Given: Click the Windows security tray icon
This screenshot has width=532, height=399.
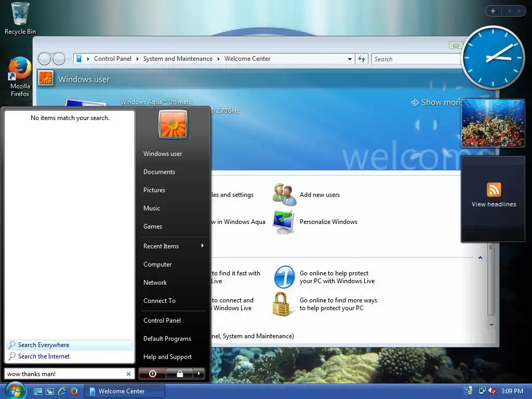Looking at the screenshot, I should coord(468,391).
